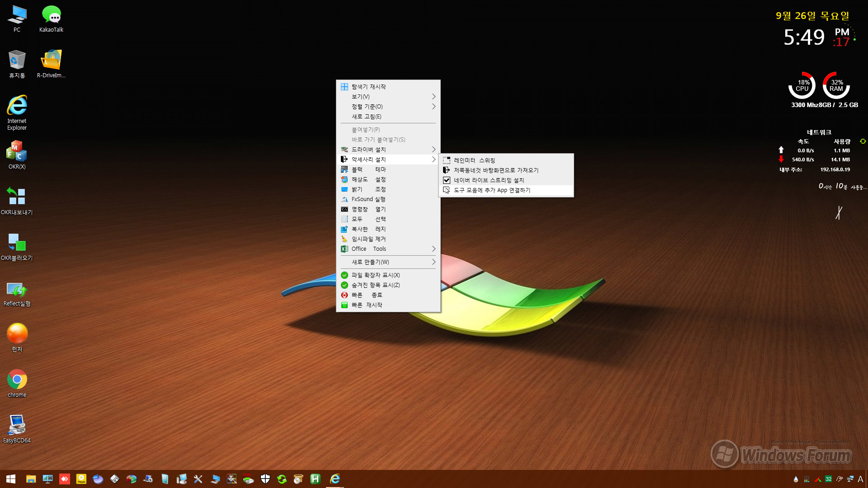Expand the 악세사리 설치 submenu
The height and width of the screenshot is (488, 868).
point(388,160)
